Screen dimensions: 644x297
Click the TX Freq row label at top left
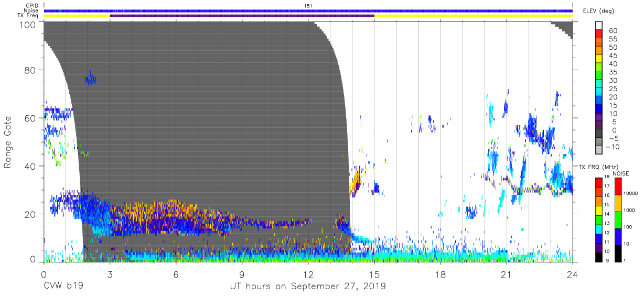tap(28, 16)
